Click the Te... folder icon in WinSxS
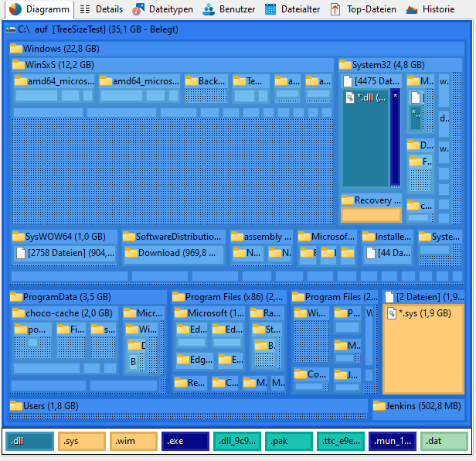This screenshot has width=476, height=461. pos(240,81)
